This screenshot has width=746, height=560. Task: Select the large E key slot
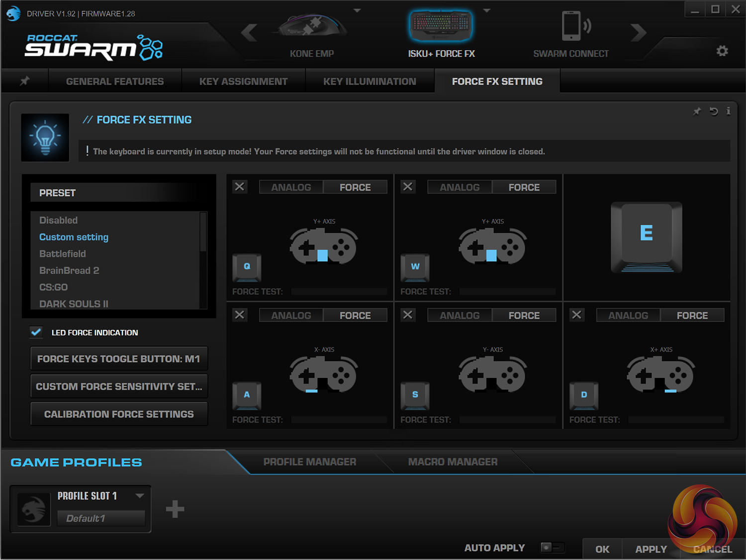click(x=647, y=237)
